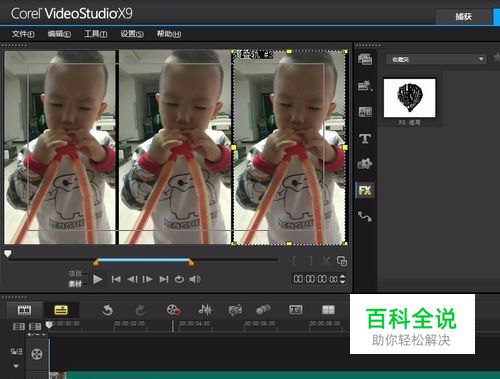This screenshot has width=500, height=379.
Task: Open the 工具(T) menu
Action: pyautogui.click(x=96, y=34)
